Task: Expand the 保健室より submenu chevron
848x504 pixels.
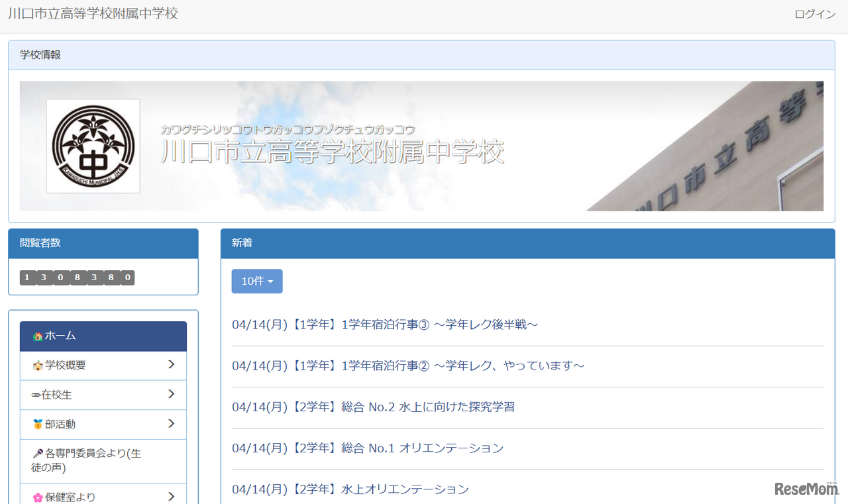Action: point(171,497)
